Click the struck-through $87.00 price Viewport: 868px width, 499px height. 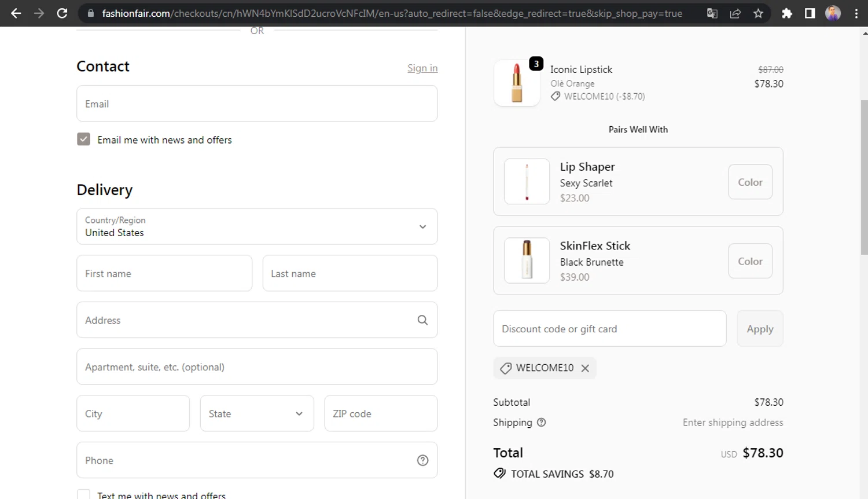point(771,69)
